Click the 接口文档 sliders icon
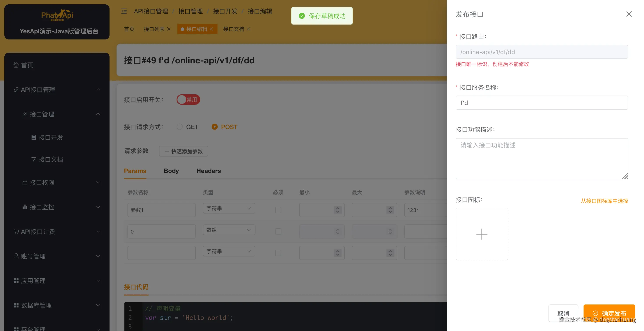The width and height of the screenshot is (644, 331). click(x=34, y=159)
